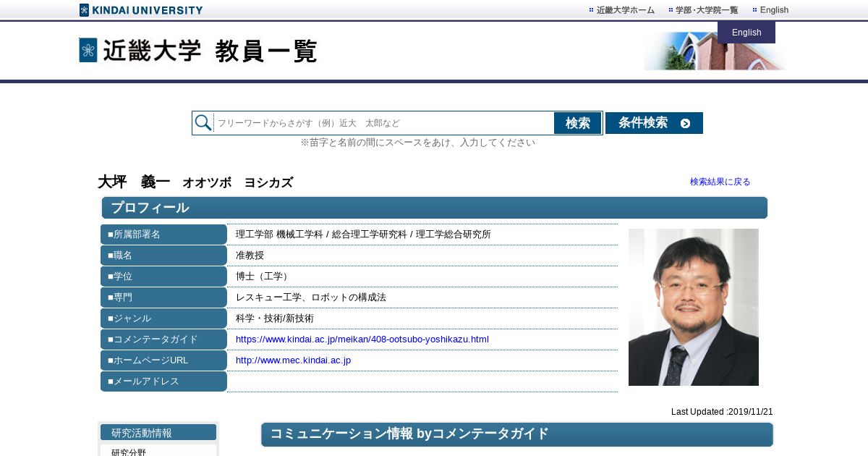Screen dimensions: 868x456
Task: Click the ■ホームページURL label
Action: click(x=163, y=360)
